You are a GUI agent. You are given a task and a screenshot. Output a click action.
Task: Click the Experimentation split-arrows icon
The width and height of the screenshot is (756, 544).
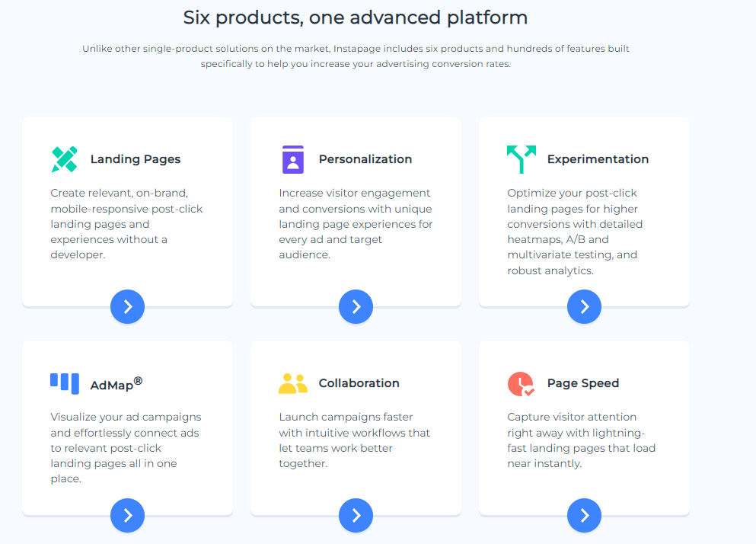click(x=521, y=159)
